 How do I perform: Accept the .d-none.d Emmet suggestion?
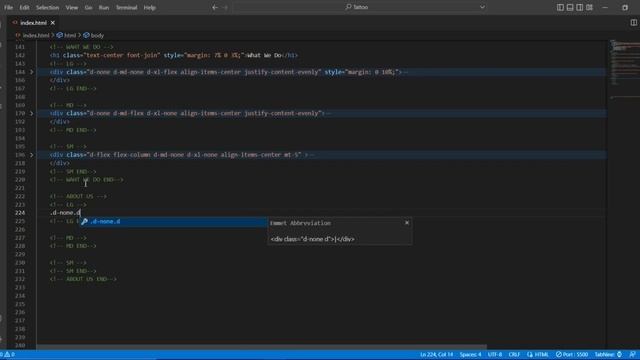173,221
